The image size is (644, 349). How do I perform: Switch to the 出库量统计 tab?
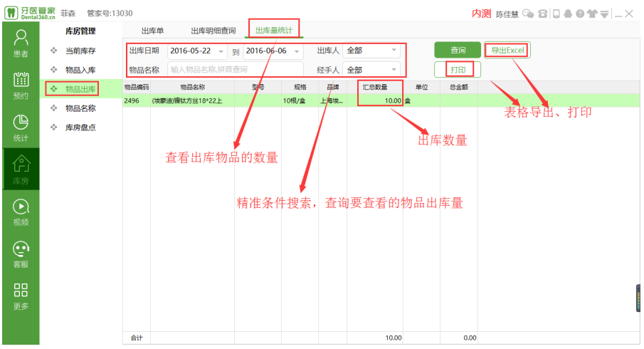pos(274,31)
